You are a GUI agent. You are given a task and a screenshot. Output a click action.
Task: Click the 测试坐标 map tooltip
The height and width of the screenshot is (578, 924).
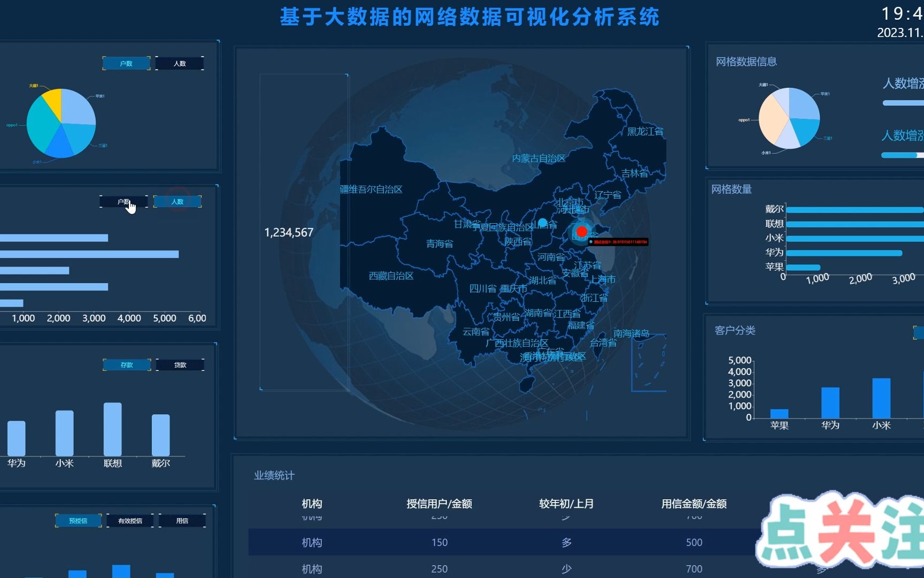point(618,242)
